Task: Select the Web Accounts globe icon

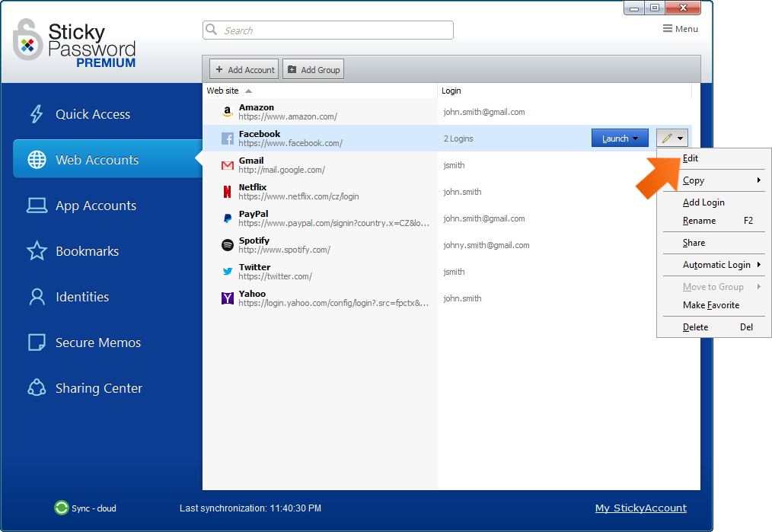Action: pyautogui.click(x=37, y=160)
